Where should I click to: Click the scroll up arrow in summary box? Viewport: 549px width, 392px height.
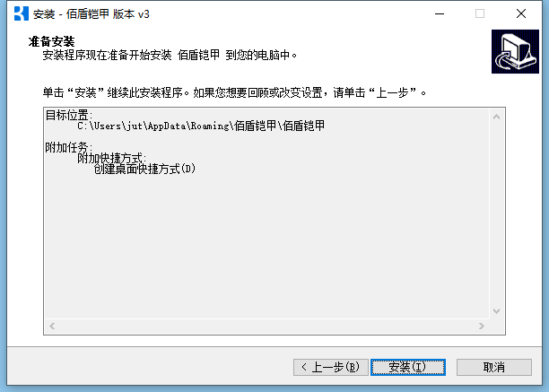496,117
